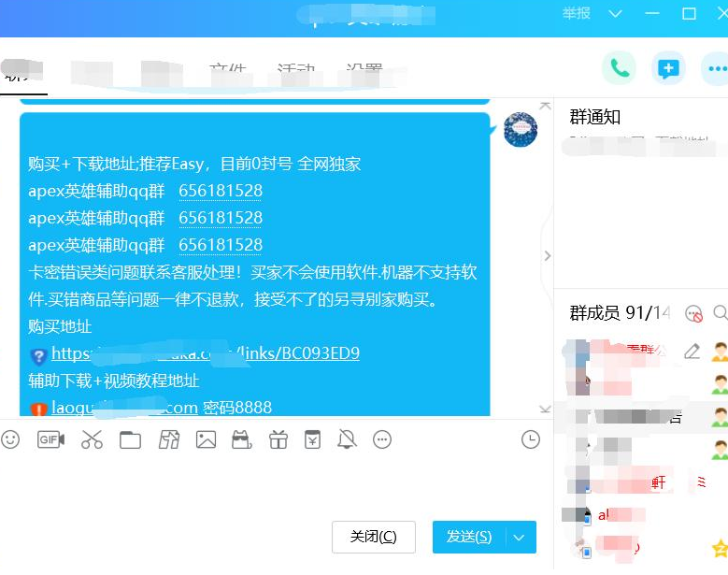Click the sender's blue avatar
The width and height of the screenshot is (728, 575).
[x=521, y=129]
